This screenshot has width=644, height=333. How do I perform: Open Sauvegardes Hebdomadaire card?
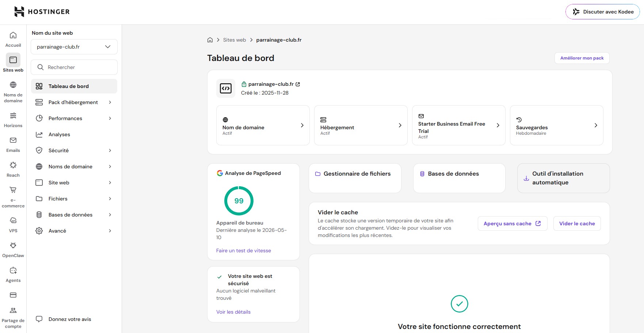[x=557, y=125]
